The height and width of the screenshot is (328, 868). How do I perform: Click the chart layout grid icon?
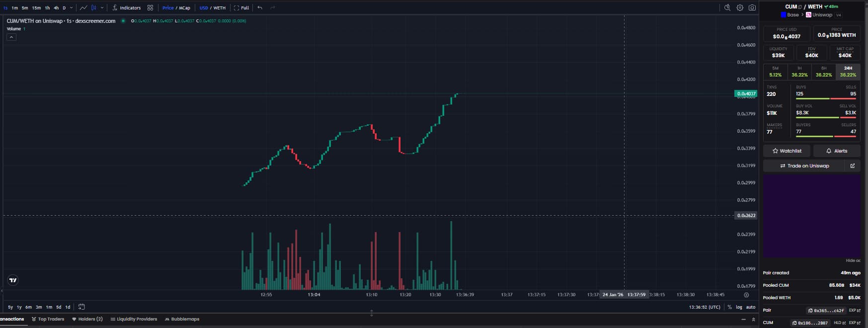[150, 8]
